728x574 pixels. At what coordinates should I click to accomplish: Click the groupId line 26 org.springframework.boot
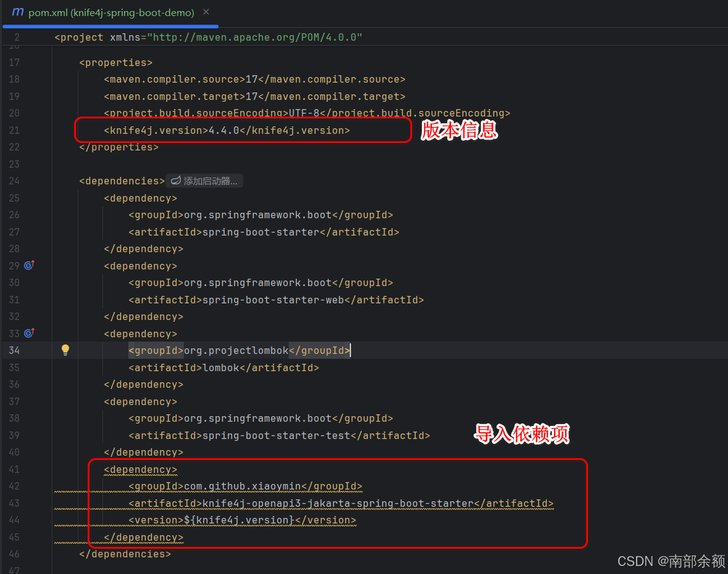(x=260, y=215)
